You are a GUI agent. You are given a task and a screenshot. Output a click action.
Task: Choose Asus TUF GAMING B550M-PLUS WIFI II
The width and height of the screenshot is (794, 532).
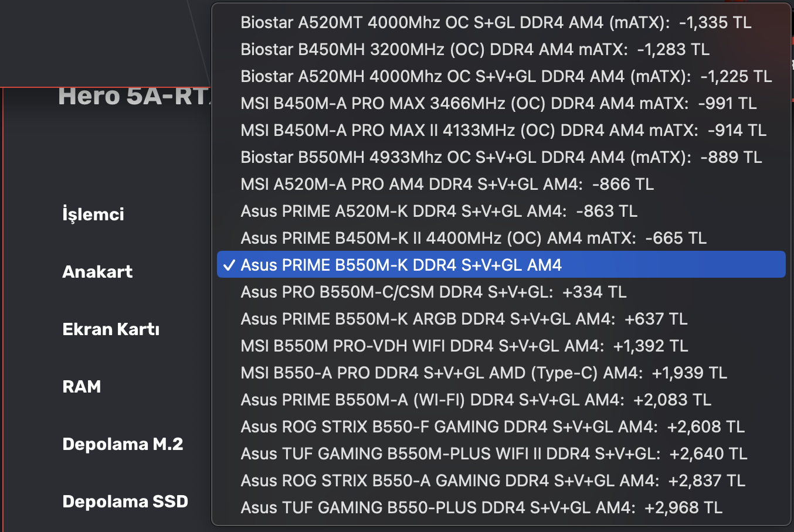pos(494,453)
